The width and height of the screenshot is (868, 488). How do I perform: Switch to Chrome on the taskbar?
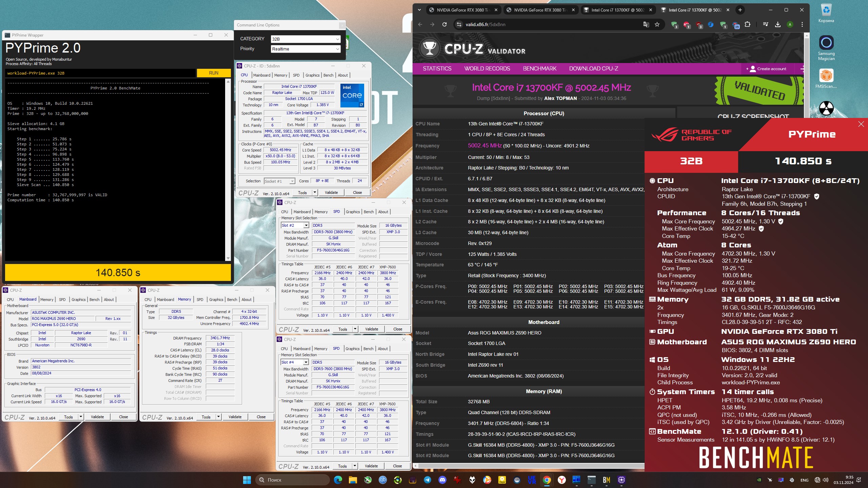547,480
